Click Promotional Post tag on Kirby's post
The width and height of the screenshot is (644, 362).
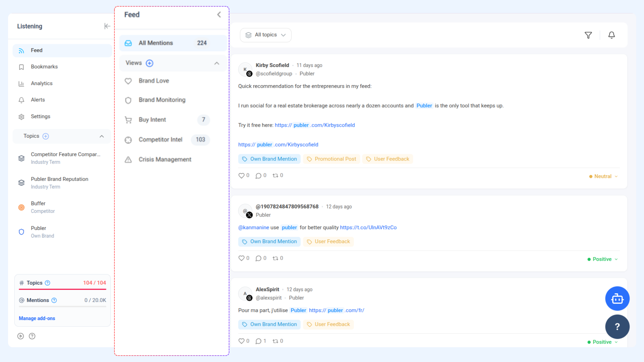tap(331, 159)
